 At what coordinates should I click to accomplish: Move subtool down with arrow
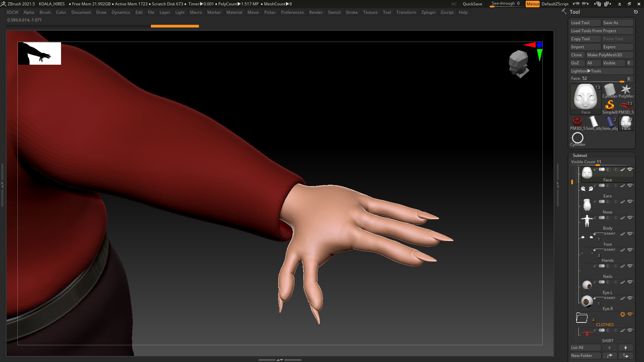(626, 348)
